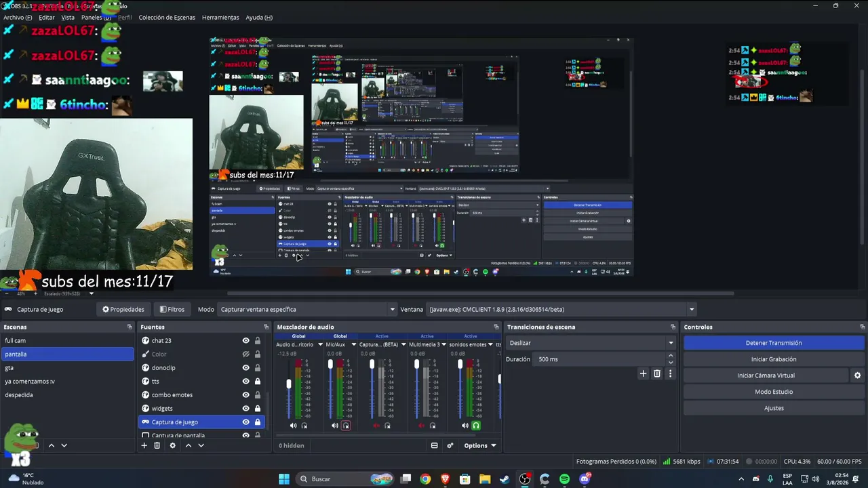Hide the tts source
The image size is (868, 488).
pyautogui.click(x=245, y=381)
